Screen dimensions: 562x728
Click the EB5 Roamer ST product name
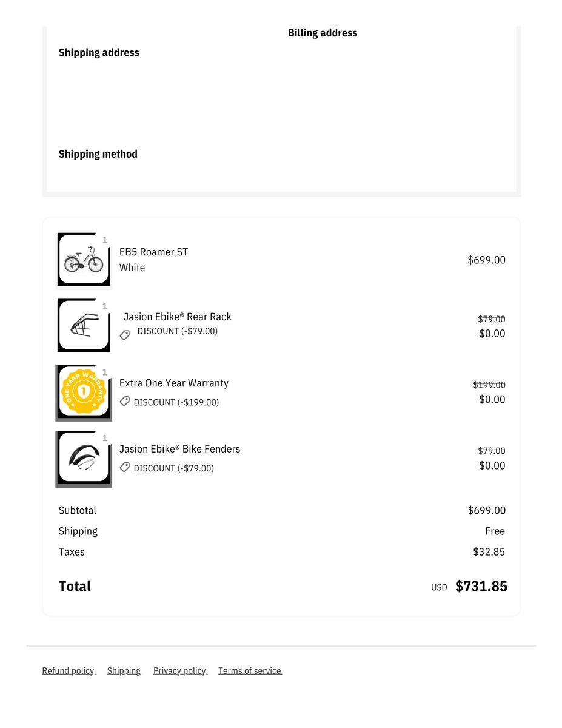coord(153,252)
